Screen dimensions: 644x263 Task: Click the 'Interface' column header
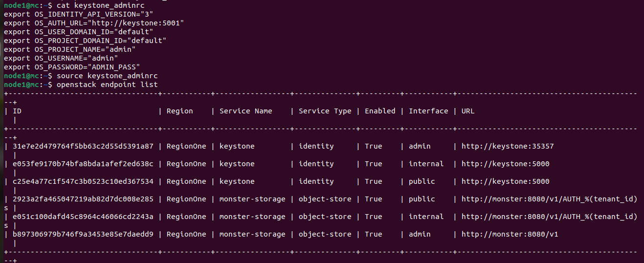(428, 111)
